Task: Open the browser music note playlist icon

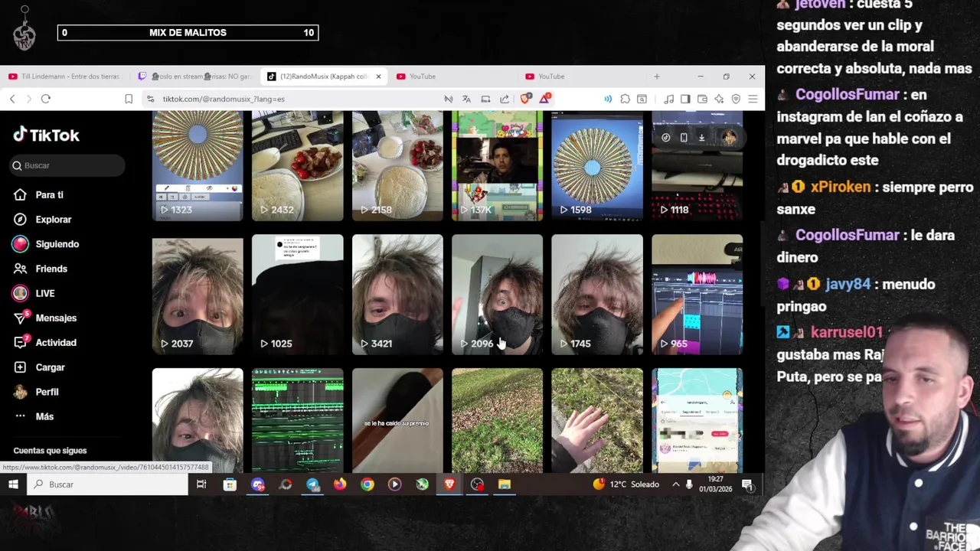Action: coord(668,99)
